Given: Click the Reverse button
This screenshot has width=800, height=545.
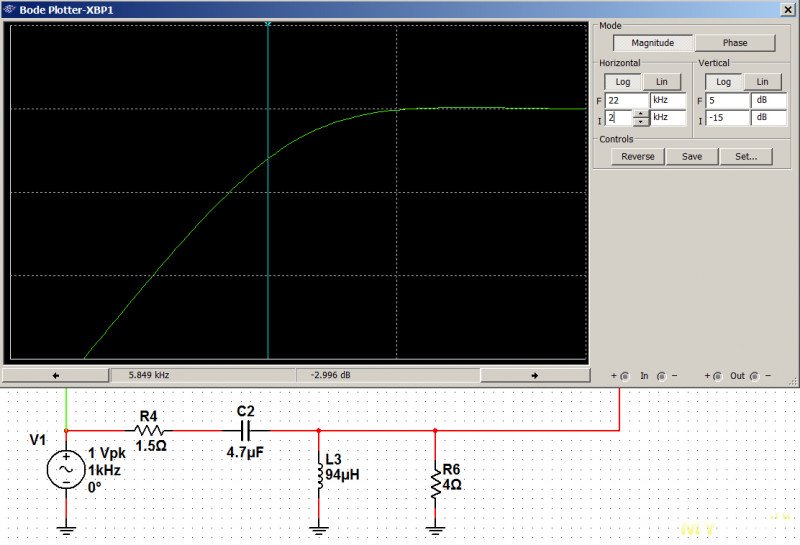Looking at the screenshot, I should [x=638, y=157].
